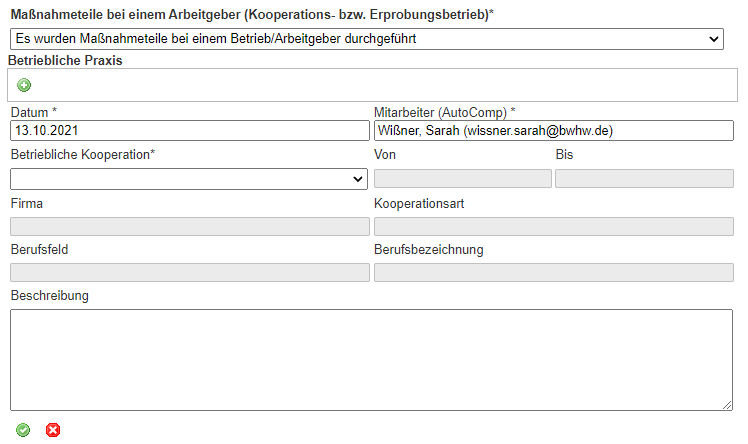This screenshot has height=444, width=748.
Task: Click the Betriebliche Praxis section heading
Action: [72, 60]
